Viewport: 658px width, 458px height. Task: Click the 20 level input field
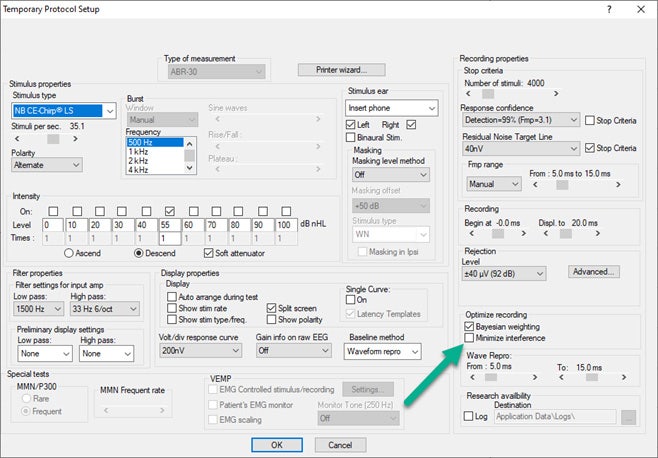coord(100,225)
